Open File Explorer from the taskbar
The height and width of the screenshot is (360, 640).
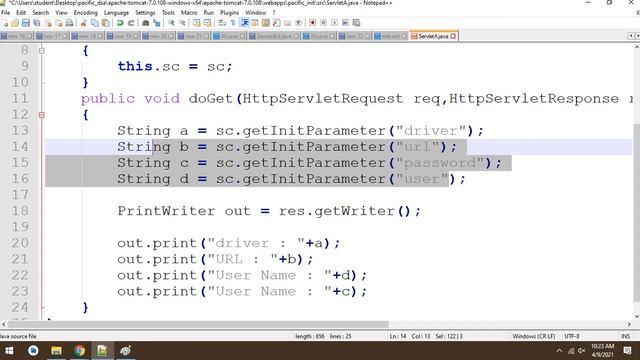point(56,351)
